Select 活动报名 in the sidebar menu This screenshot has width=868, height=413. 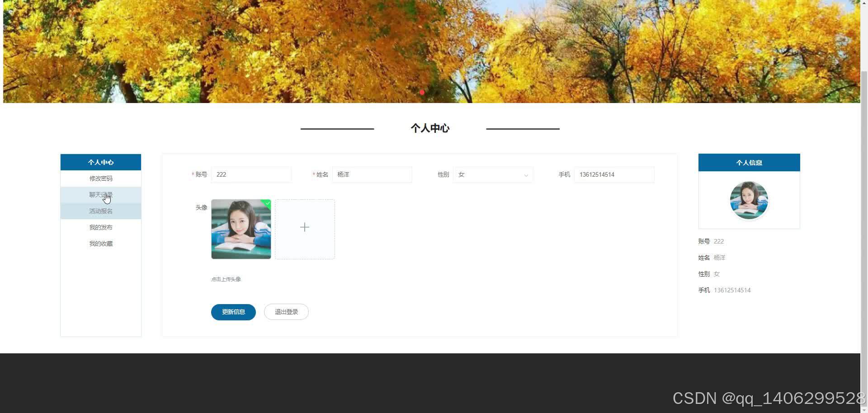pyautogui.click(x=101, y=211)
